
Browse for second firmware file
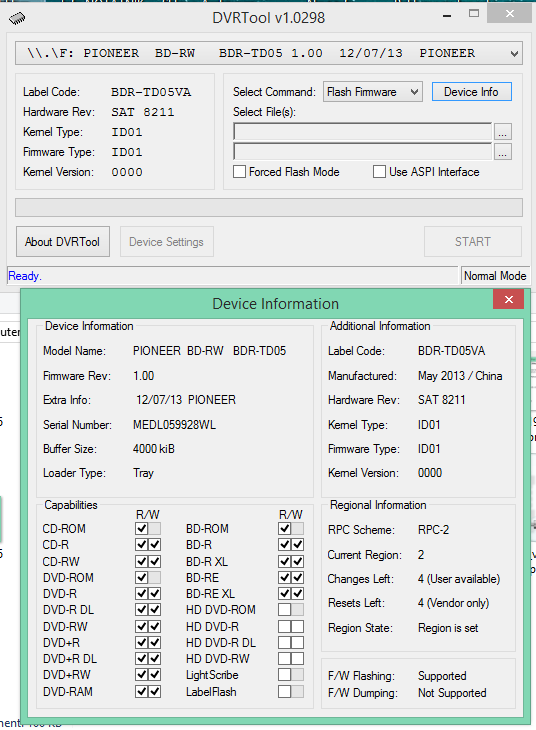click(x=502, y=152)
